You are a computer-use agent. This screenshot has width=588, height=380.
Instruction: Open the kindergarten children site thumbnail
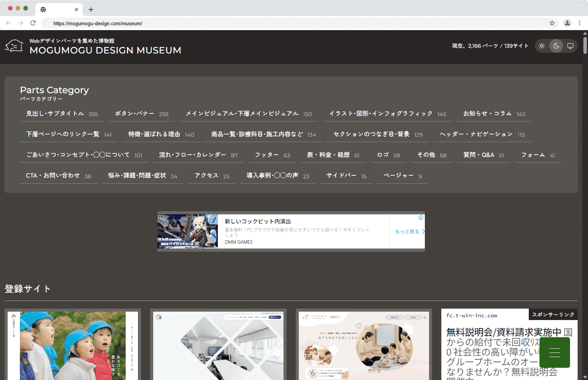click(73, 345)
